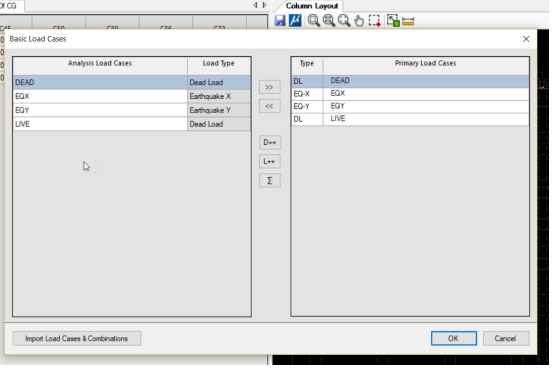Click the EQ-Y type cell

click(x=307, y=106)
